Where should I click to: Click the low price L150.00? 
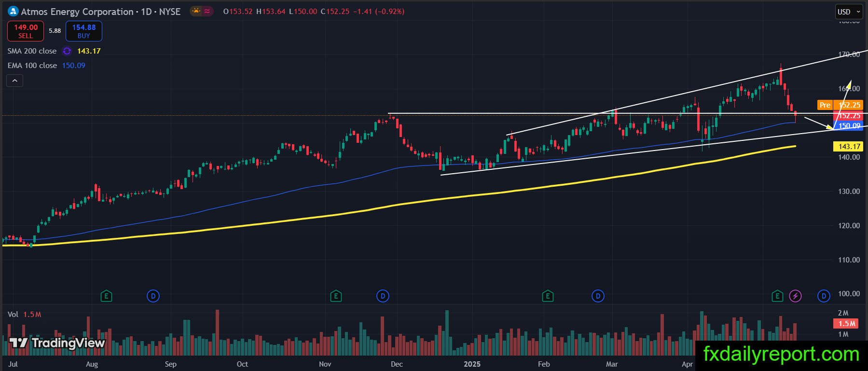303,12
